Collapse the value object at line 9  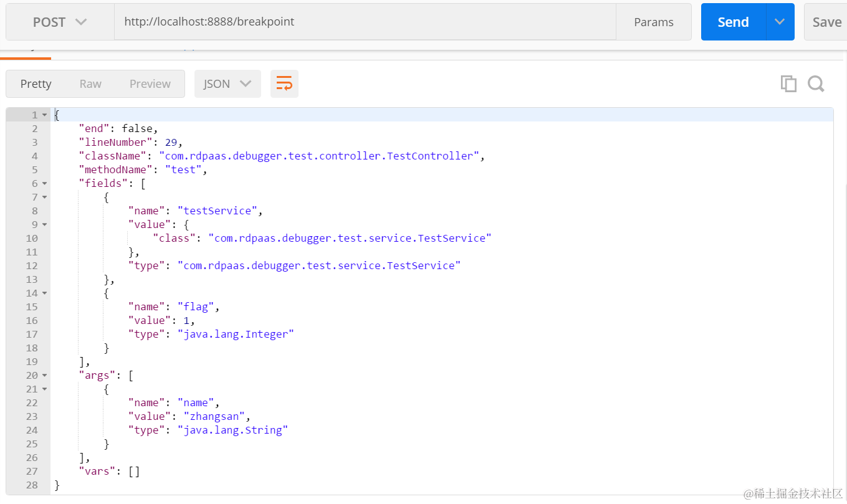(44, 225)
